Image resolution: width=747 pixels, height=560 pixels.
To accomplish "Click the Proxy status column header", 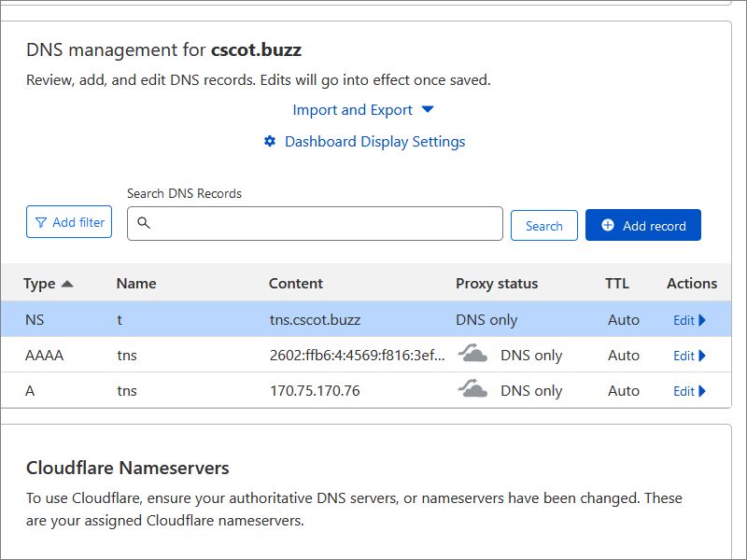I will coord(497,283).
